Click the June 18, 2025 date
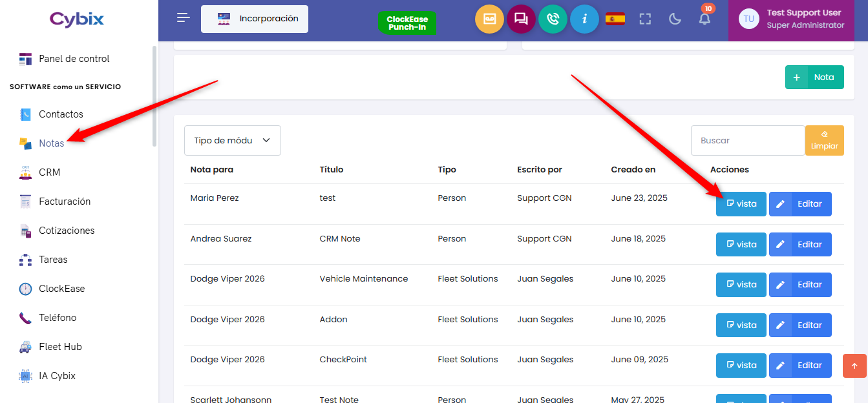 (x=639, y=239)
